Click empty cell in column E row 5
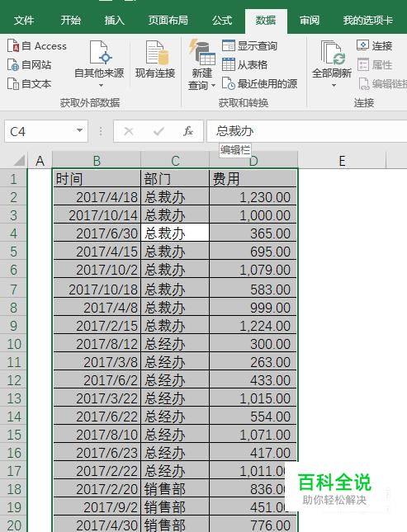 pyautogui.click(x=342, y=252)
